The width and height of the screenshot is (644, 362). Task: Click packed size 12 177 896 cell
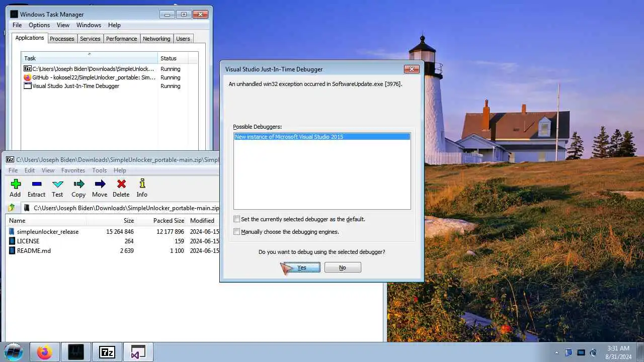pos(170,232)
